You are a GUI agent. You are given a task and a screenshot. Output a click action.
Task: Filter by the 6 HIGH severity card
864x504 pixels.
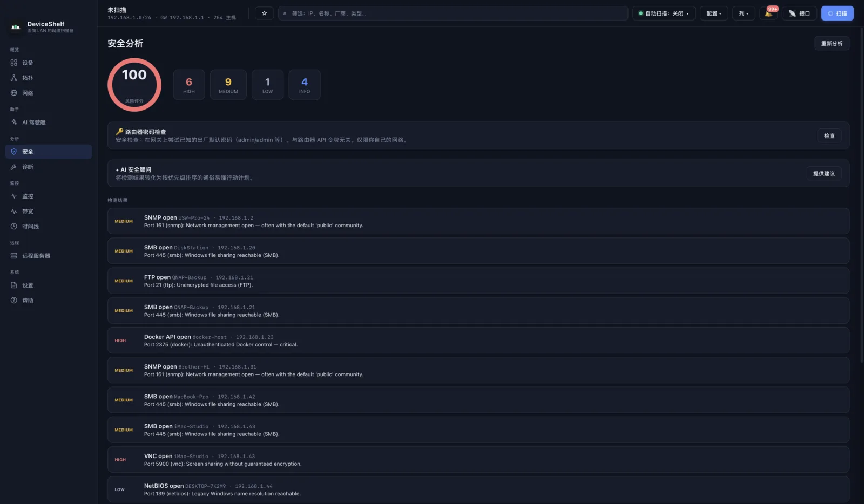coord(189,85)
